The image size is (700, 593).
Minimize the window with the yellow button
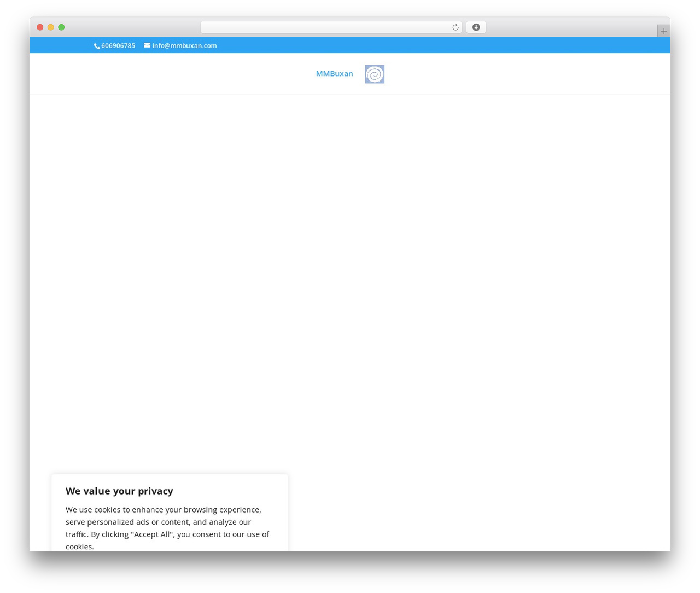[51, 27]
